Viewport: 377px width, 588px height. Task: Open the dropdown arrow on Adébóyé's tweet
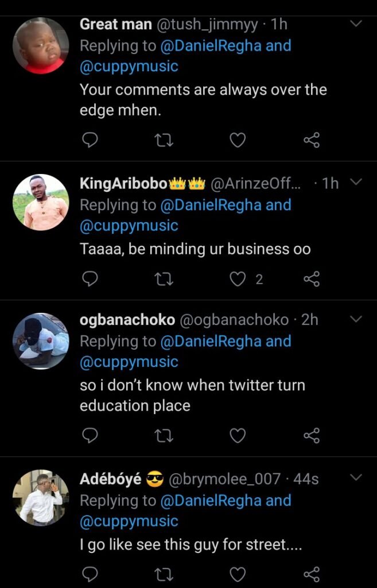coord(356,478)
